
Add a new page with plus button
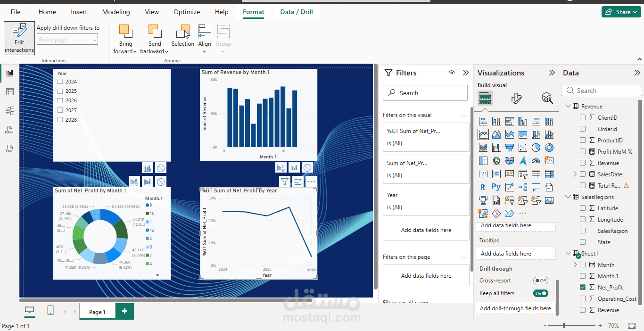(124, 311)
